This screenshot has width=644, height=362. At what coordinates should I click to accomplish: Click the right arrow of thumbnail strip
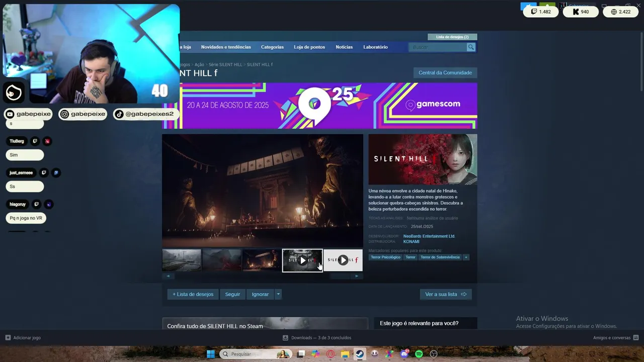coord(357,276)
